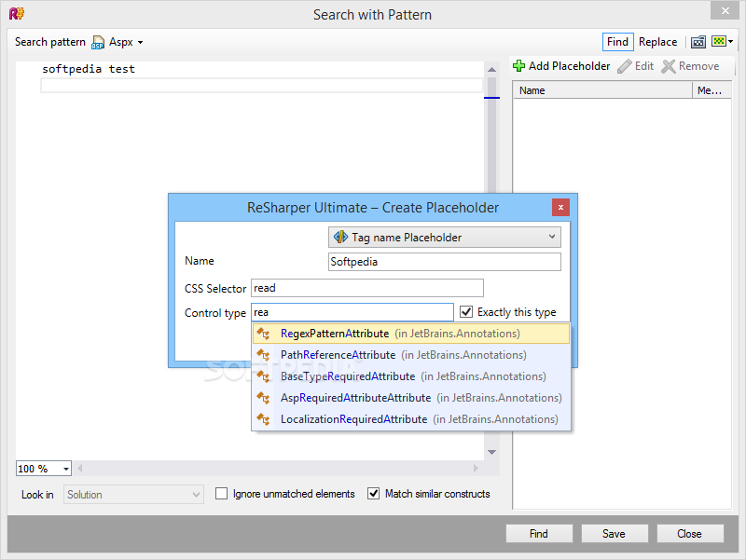The height and width of the screenshot is (560, 746).
Task: Open the Tag name Placeholder dropdown
Action: pos(445,238)
